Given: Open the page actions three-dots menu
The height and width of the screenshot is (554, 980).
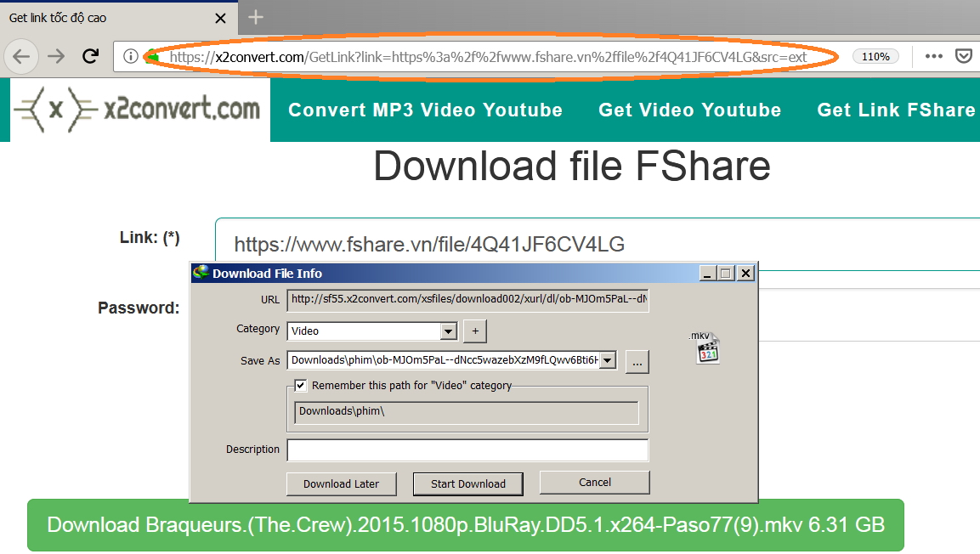Looking at the screenshot, I should click(x=934, y=56).
